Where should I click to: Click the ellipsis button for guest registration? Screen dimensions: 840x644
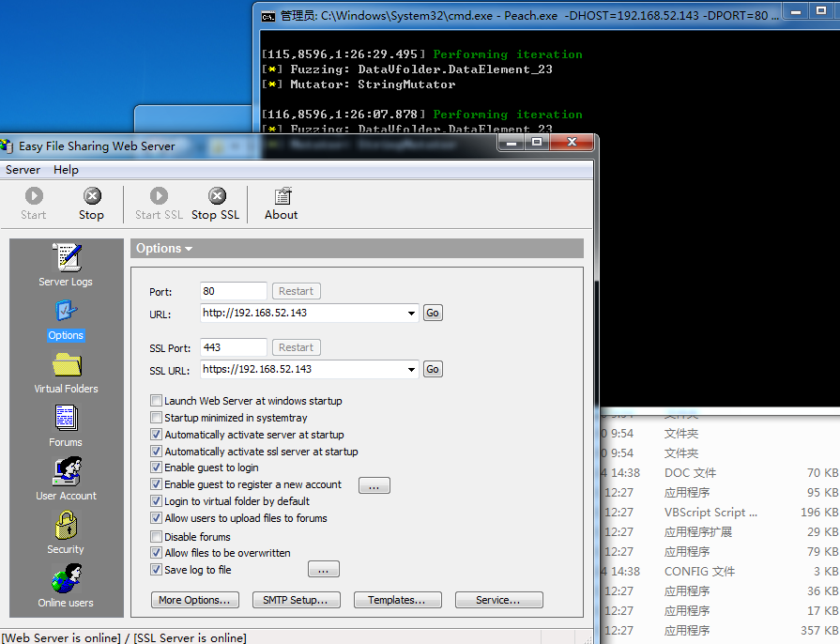[x=374, y=486]
